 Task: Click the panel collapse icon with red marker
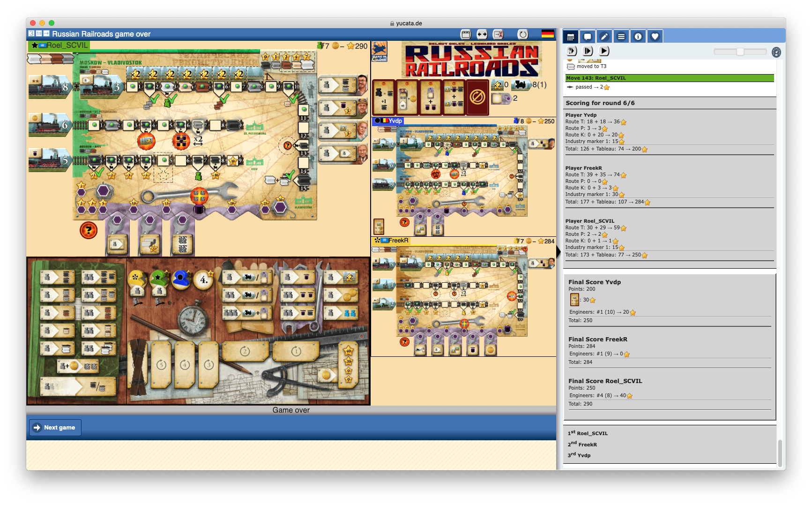(498, 34)
